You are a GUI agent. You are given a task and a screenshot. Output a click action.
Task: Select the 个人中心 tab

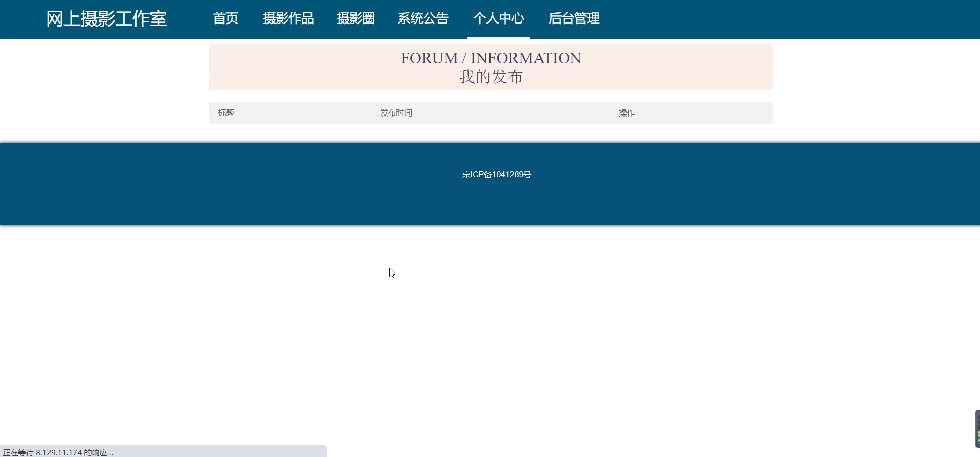coord(499,18)
